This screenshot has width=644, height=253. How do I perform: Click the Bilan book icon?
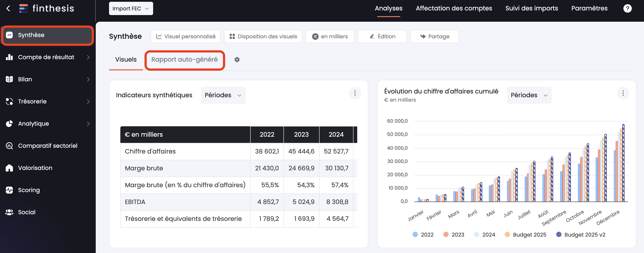click(10, 79)
